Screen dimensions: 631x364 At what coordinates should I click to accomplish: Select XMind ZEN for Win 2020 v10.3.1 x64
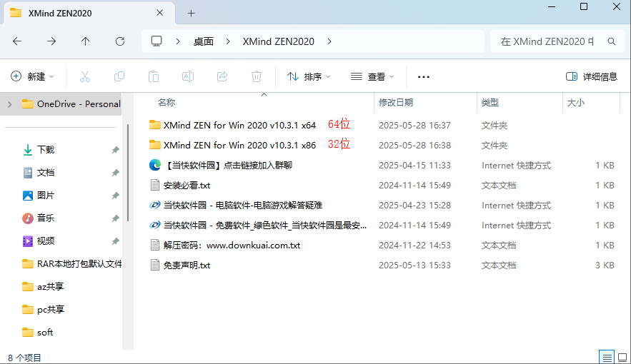239,125
